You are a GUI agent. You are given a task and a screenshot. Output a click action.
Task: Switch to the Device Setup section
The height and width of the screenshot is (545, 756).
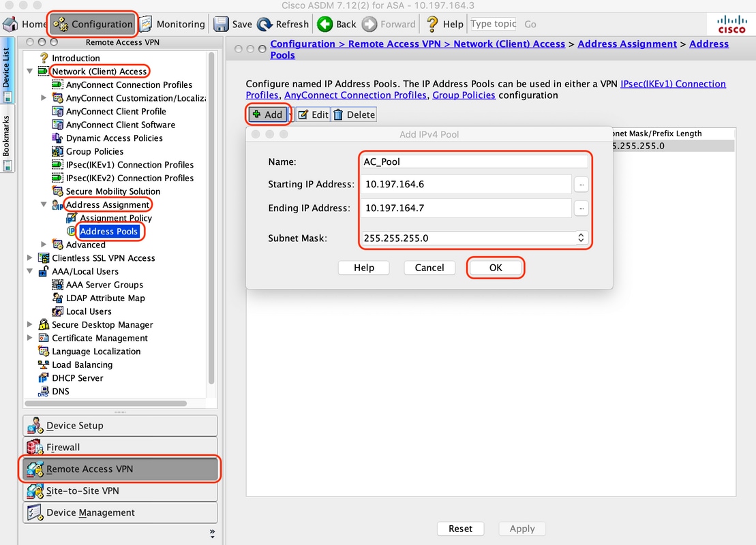coord(120,426)
